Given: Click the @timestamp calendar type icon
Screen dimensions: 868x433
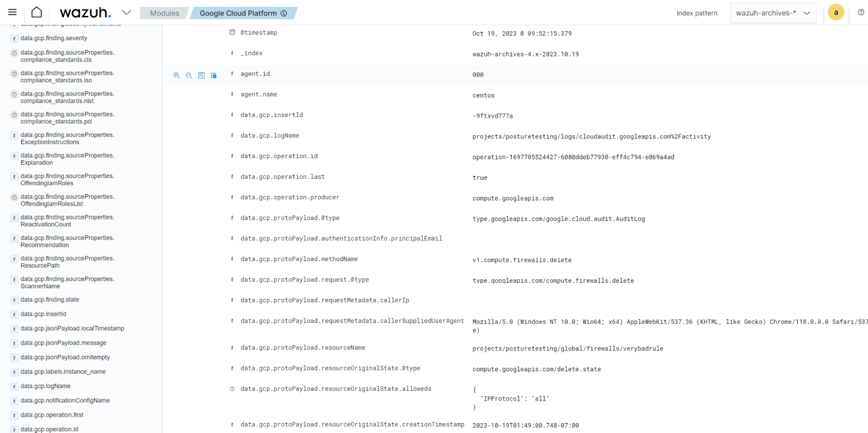Looking at the screenshot, I should tap(232, 32).
